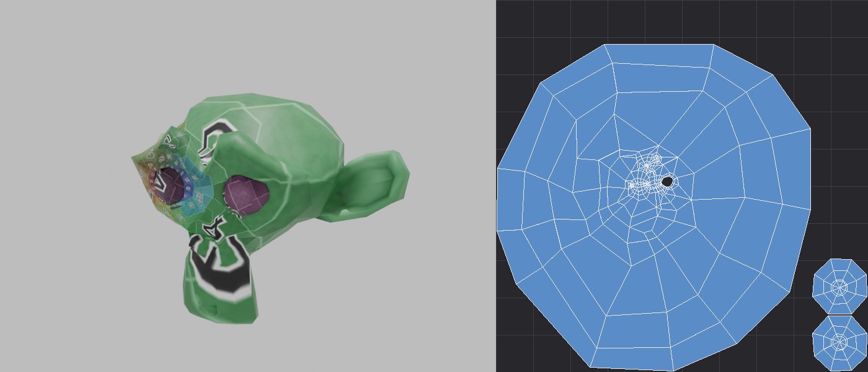Viewport: 868px width, 372px height.
Task: Click the black hole in the large UV island
Action: point(667,182)
